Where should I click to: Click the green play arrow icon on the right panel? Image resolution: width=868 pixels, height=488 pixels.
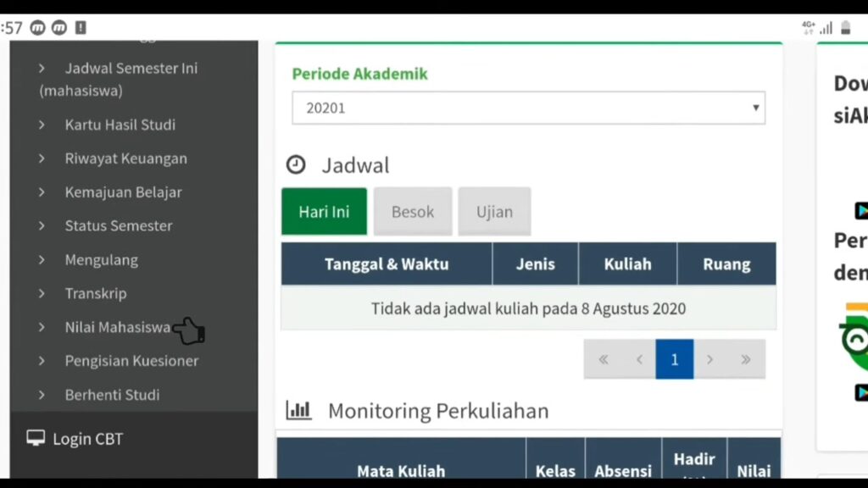[x=862, y=211]
